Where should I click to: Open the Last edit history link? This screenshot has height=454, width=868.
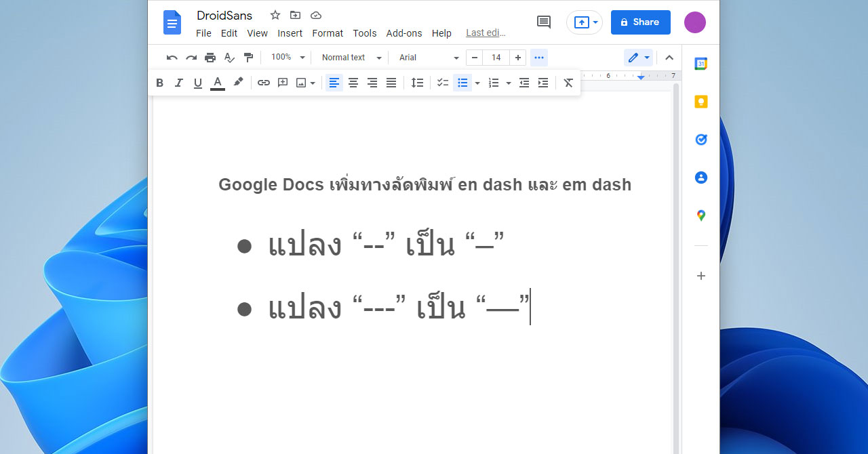point(486,33)
